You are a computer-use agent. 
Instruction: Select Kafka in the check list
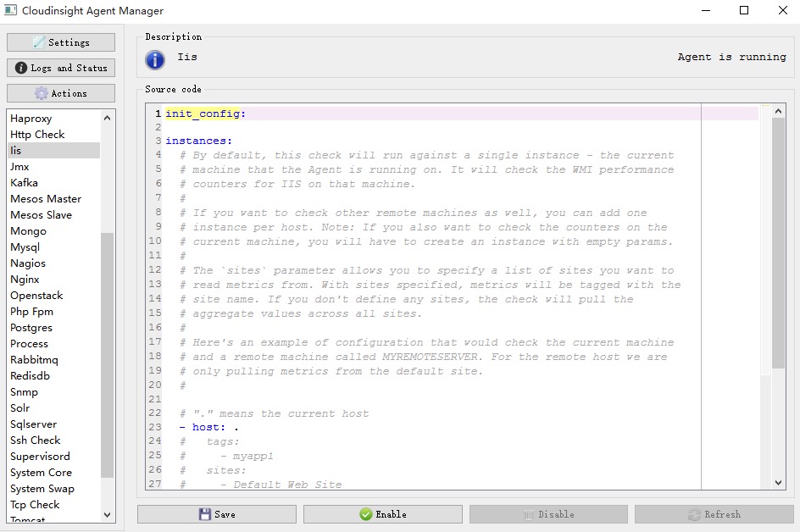pos(54,183)
